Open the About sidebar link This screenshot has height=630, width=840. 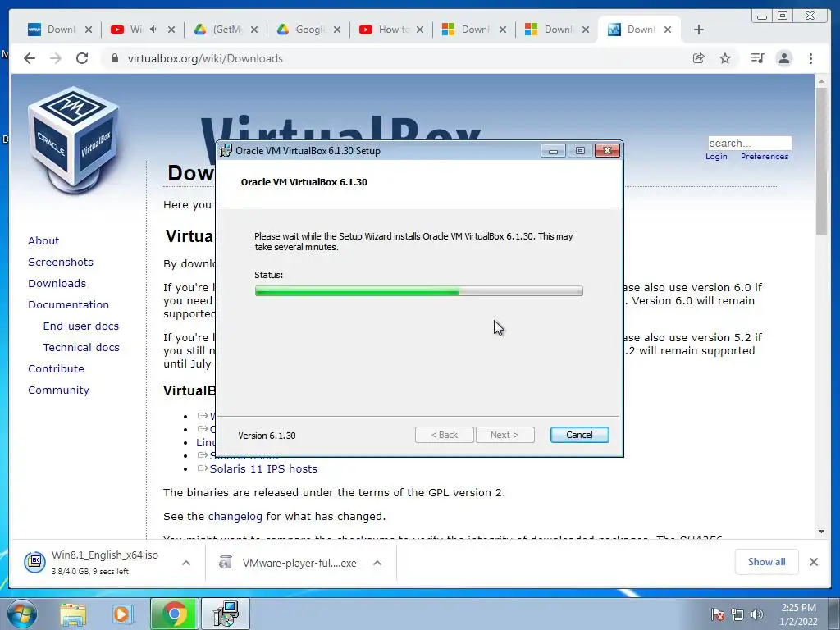pyautogui.click(x=43, y=240)
